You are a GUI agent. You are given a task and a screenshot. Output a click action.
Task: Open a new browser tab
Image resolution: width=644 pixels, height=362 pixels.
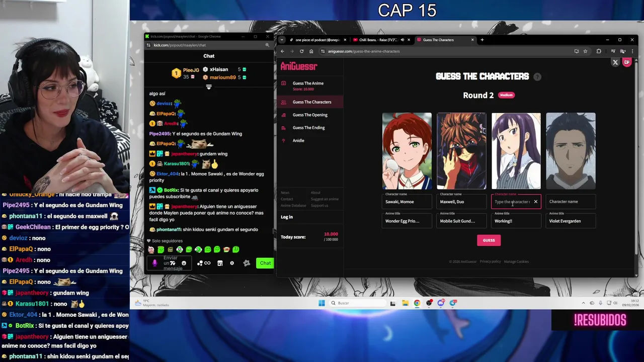(x=482, y=40)
